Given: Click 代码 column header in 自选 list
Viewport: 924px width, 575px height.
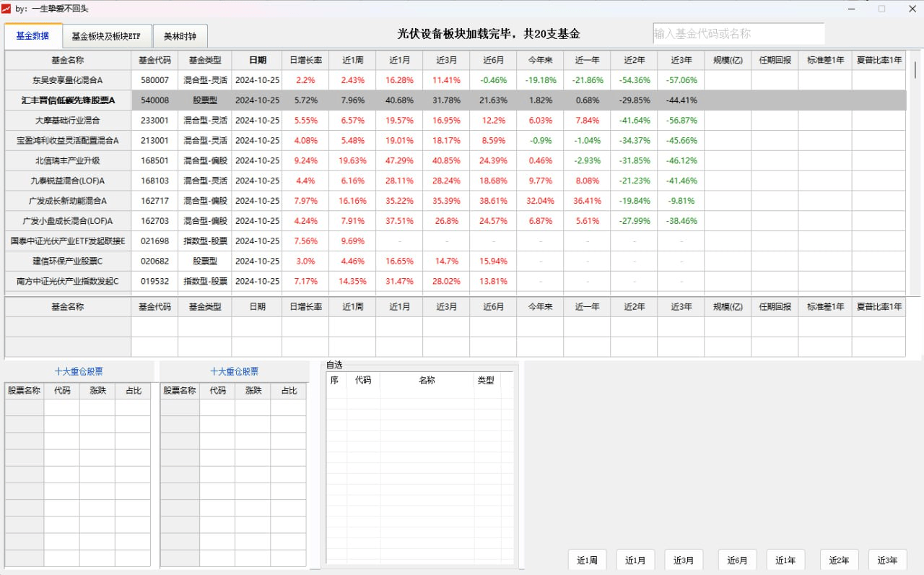Looking at the screenshot, I should pos(362,380).
